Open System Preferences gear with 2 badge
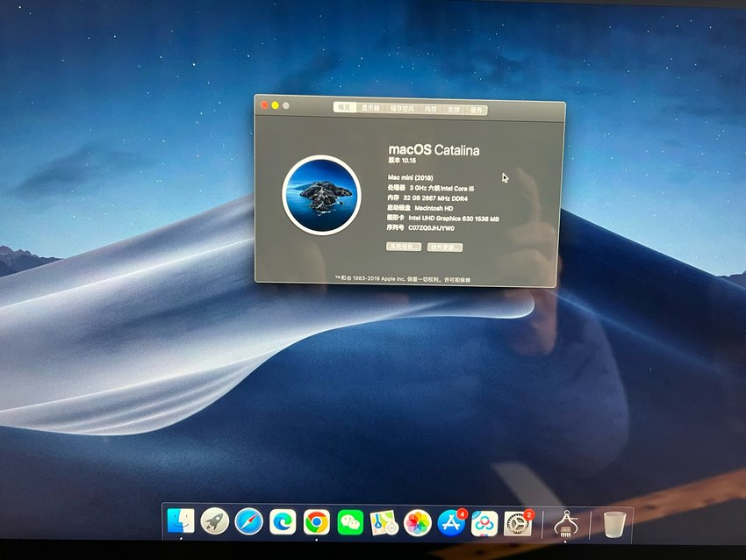 tap(518, 523)
